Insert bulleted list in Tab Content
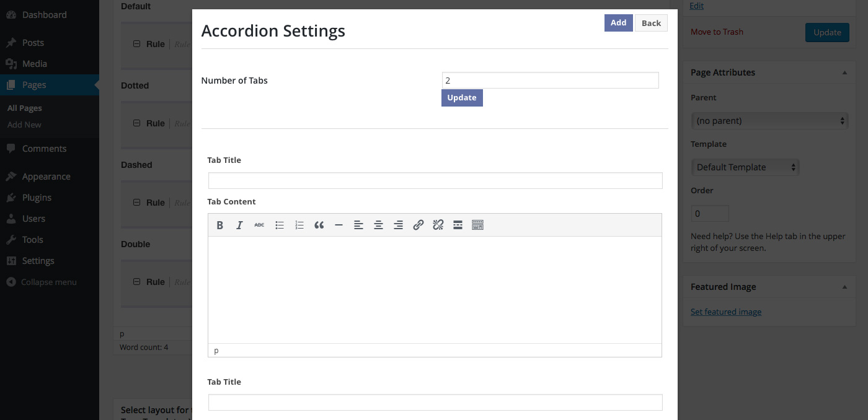This screenshot has height=420, width=868. (x=279, y=225)
